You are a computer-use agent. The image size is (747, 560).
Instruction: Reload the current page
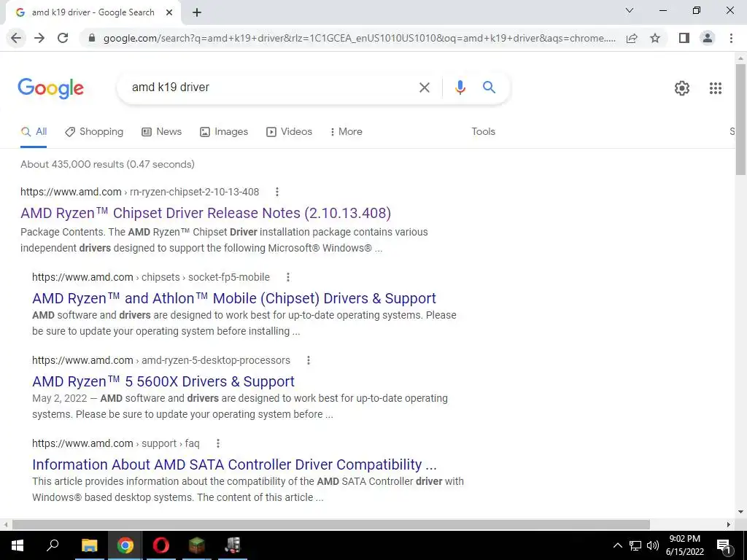pyautogui.click(x=63, y=38)
